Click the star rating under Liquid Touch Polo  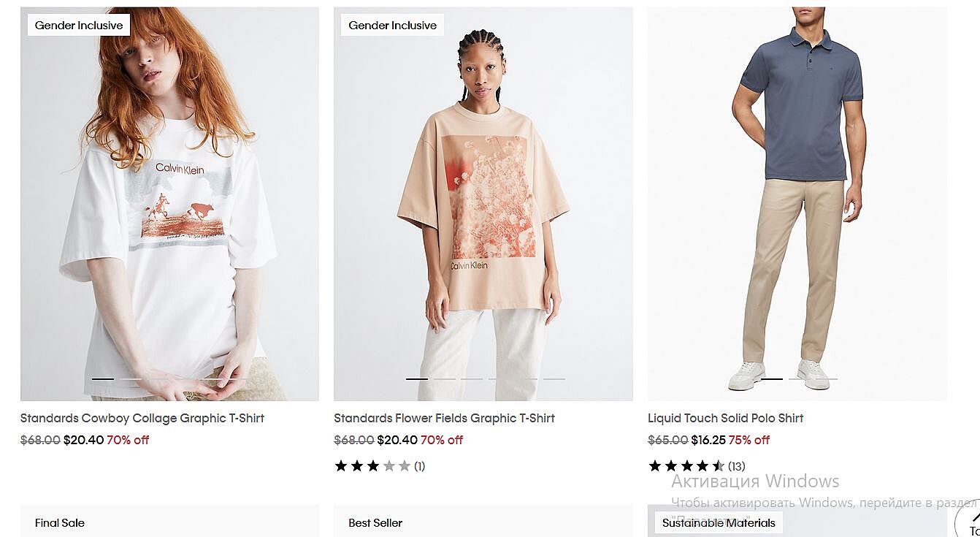[x=686, y=466]
